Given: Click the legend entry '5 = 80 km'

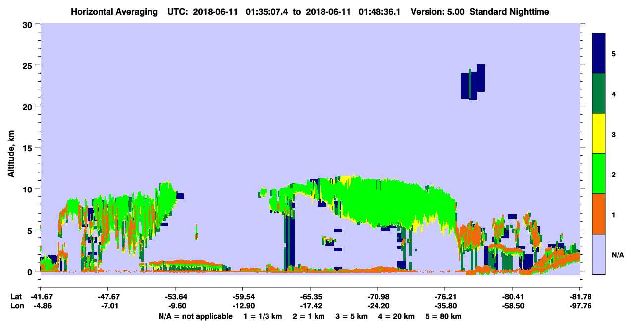Looking at the screenshot, I should click(444, 316).
